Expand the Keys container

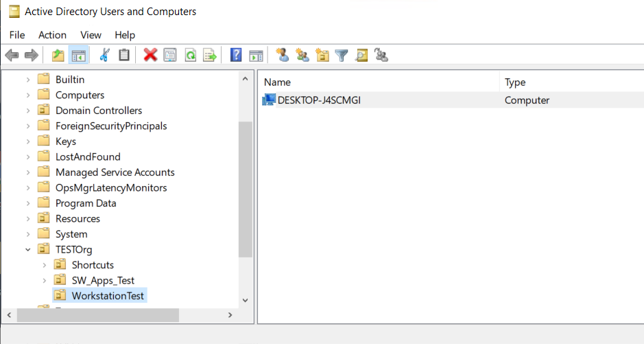point(28,141)
